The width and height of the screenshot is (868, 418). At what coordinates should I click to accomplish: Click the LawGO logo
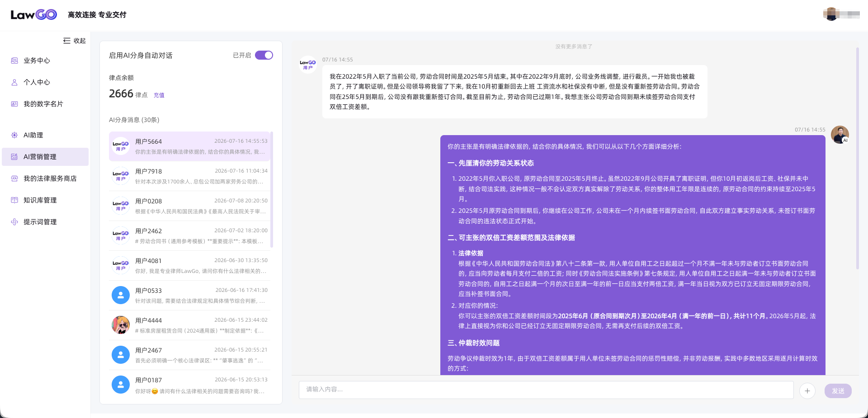coord(34,14)
